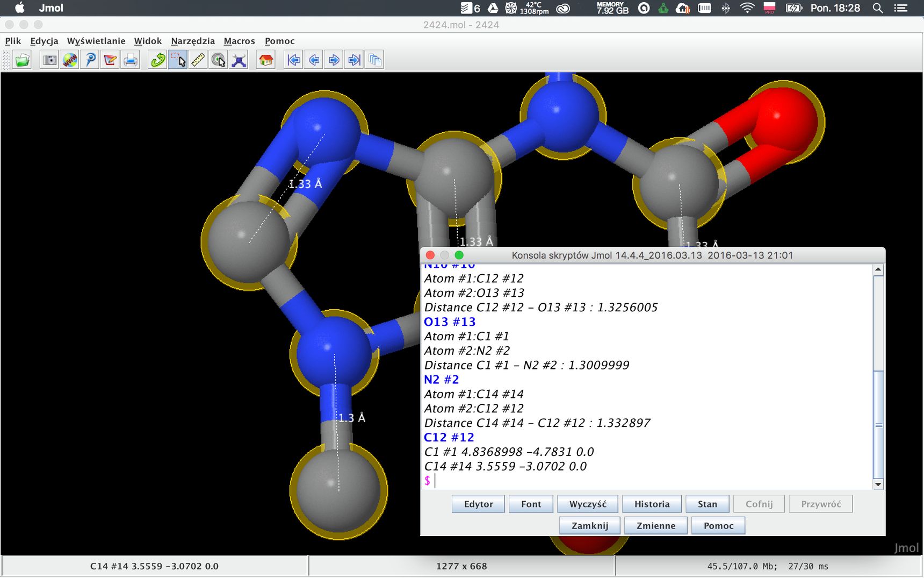This screenshot has height=578, width=924.
Task: Click the console vertical scrollbar thumb
Action: click(878, 425)
